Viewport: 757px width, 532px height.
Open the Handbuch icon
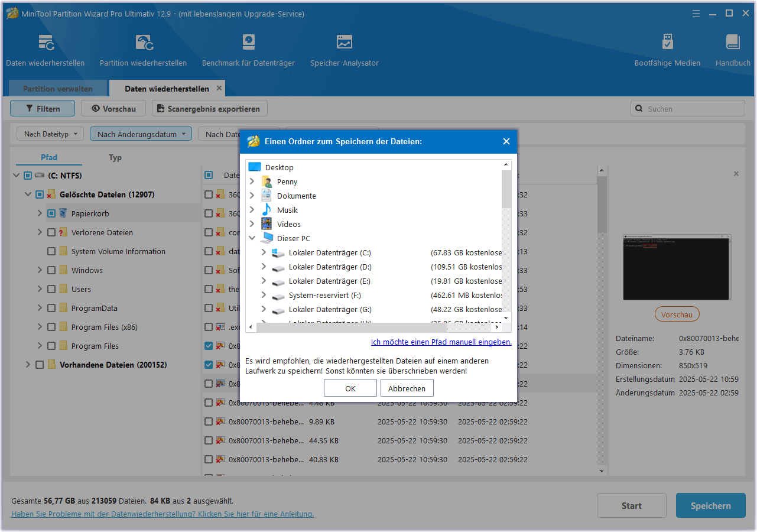[x=733, y=50]
